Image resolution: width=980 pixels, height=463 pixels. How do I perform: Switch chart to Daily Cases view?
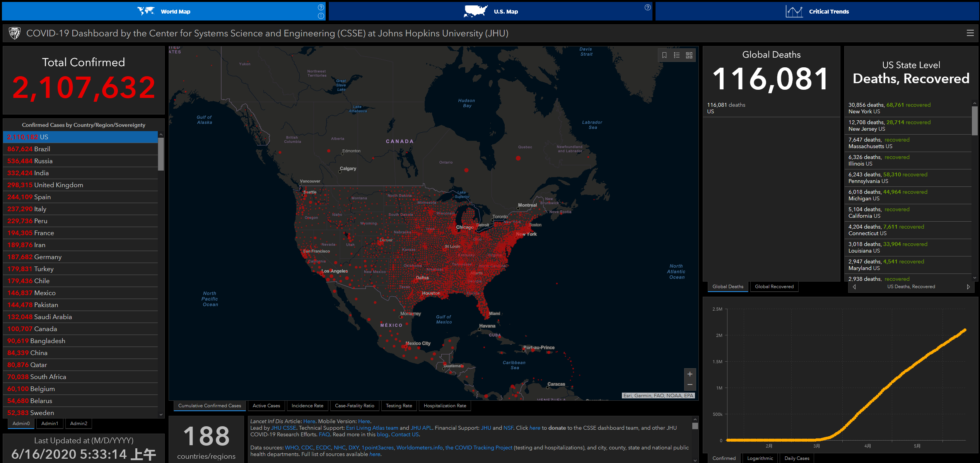[x=797, y=458]
